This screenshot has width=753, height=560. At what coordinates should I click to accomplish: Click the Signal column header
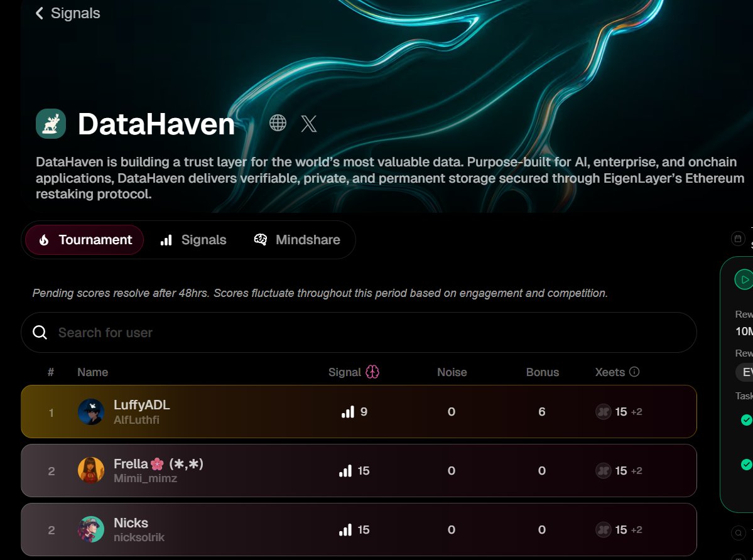pyautogui.click(x=344, y=372)
